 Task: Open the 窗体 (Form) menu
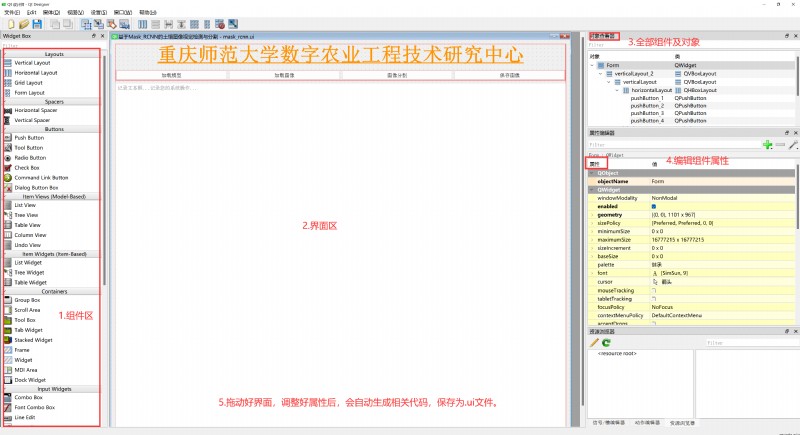click(x=52, y=12)
